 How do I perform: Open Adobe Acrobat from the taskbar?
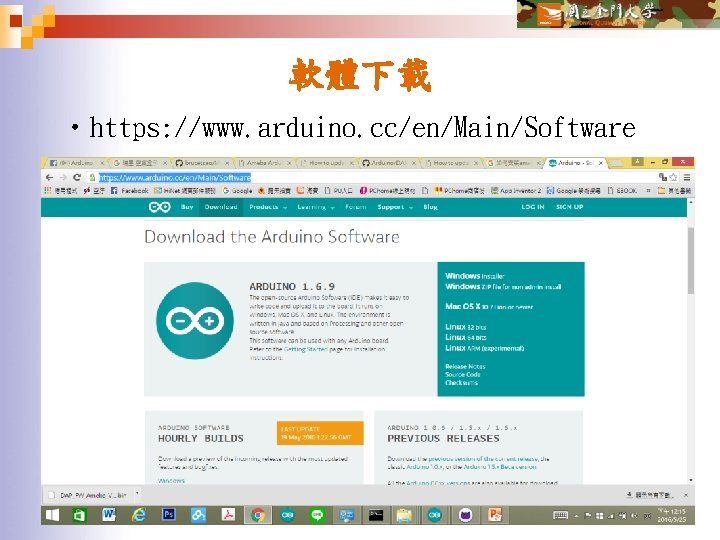228,515
